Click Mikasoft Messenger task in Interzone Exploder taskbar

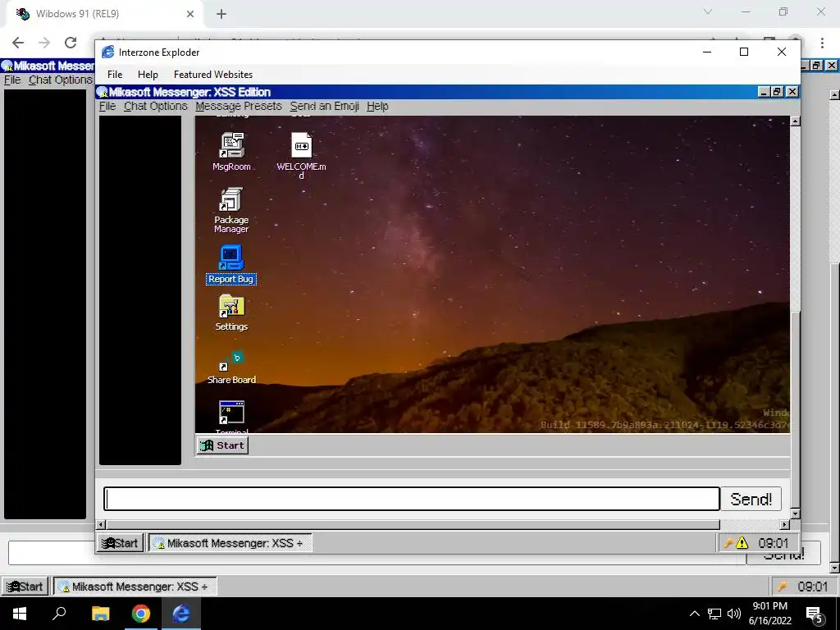point(230,543)
